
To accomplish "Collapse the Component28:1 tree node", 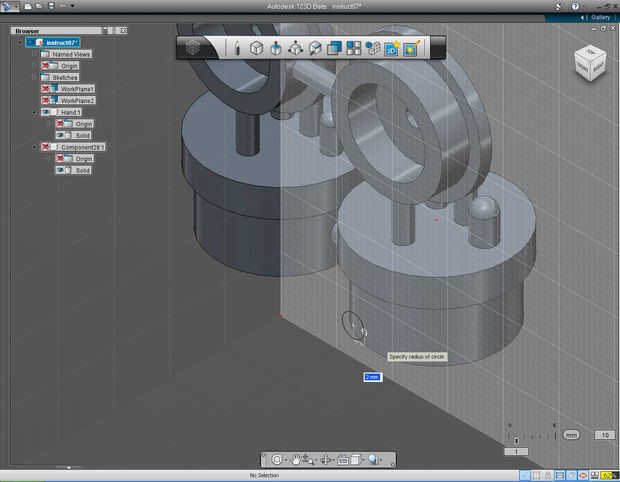I will (35, 147).
